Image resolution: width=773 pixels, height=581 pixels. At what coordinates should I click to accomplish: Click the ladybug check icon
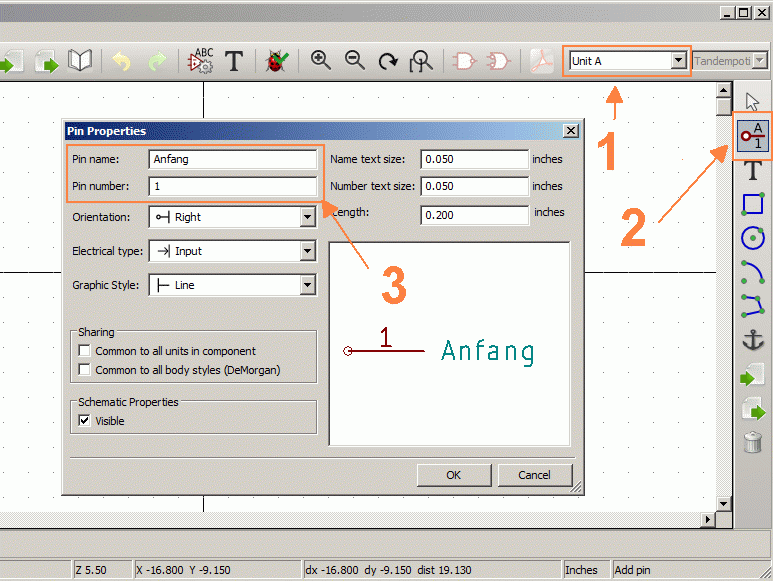coord(275,61)
